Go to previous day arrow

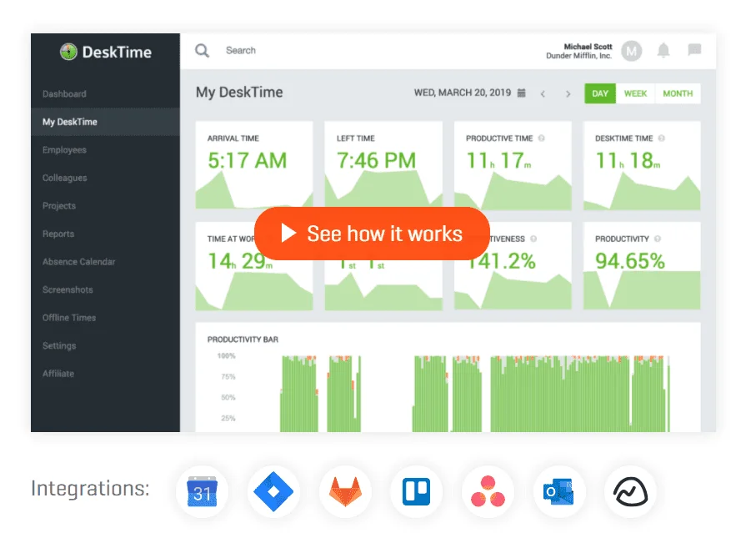(543, 94)
